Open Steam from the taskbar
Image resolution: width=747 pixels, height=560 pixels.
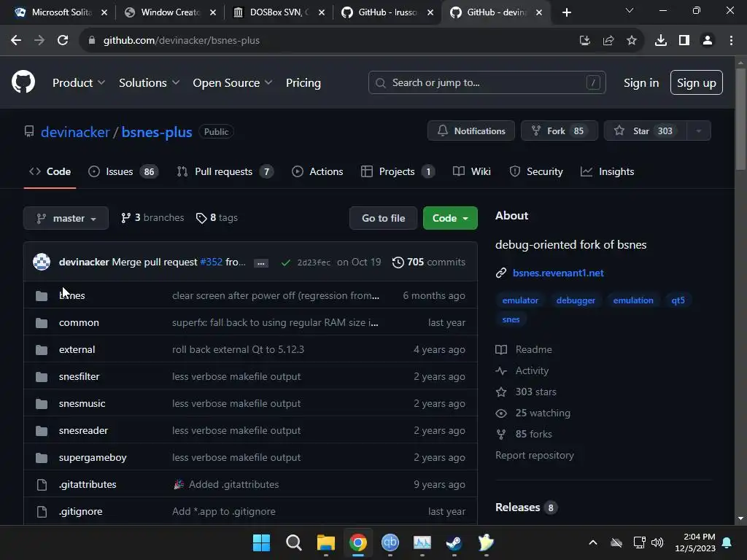click(454, 542)
